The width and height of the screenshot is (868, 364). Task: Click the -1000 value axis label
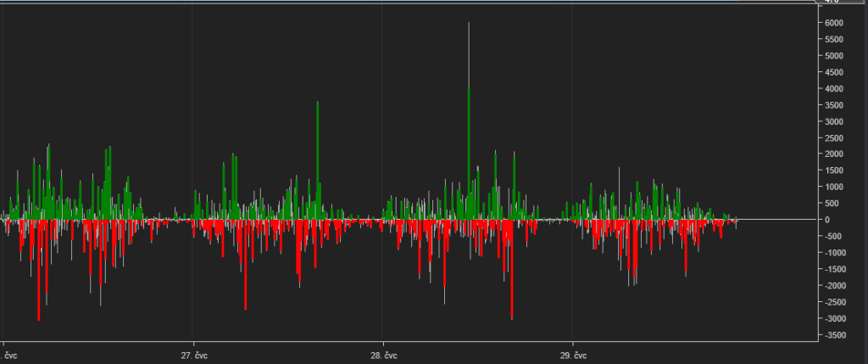tap(836, 253)
